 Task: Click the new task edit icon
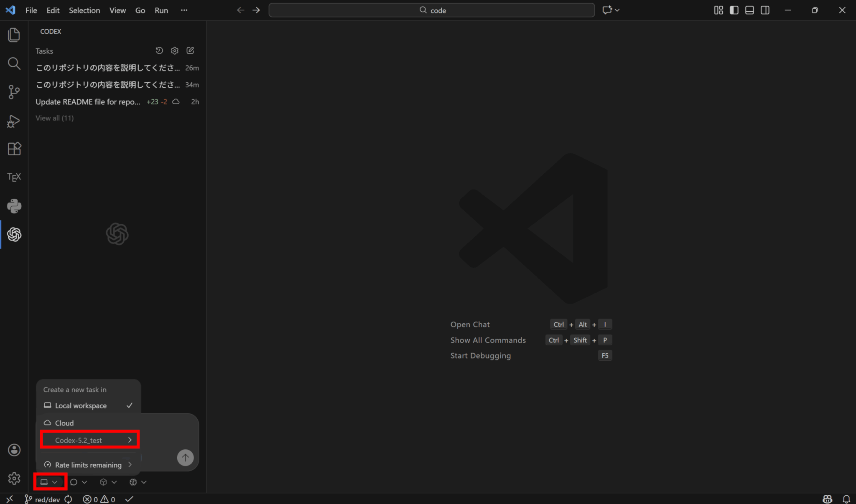pyautogui.click(x=190, y=51)
